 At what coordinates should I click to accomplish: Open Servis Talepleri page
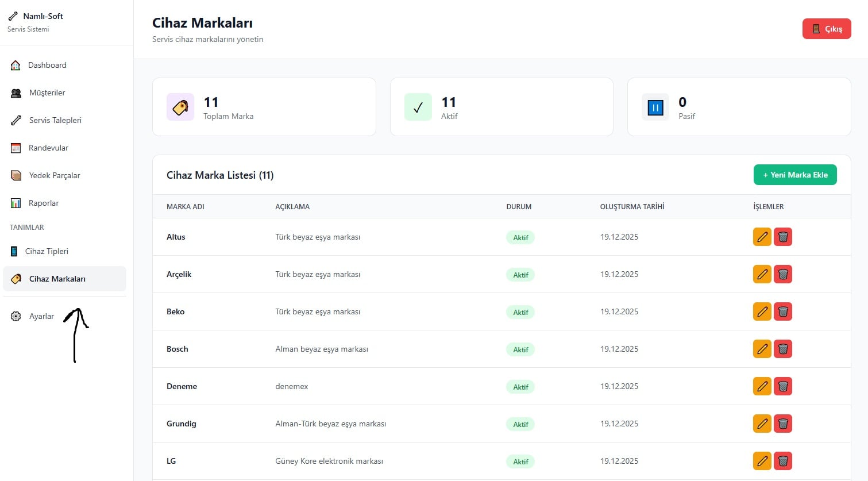tap(64, 120)
